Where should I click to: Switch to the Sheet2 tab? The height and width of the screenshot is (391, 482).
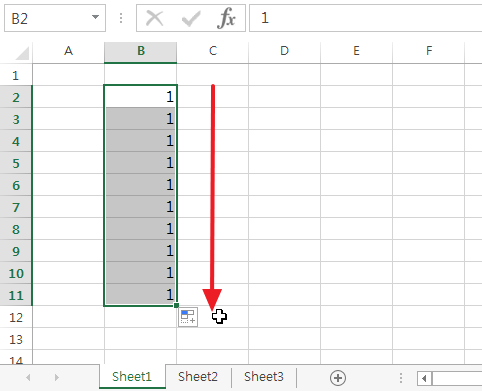[x=198, y=377]
